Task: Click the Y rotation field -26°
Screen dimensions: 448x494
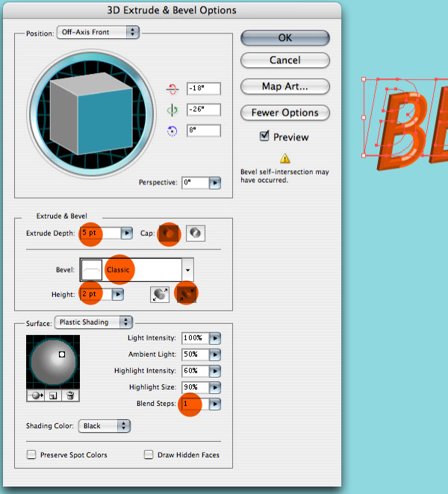Action: tap(204, 110)
